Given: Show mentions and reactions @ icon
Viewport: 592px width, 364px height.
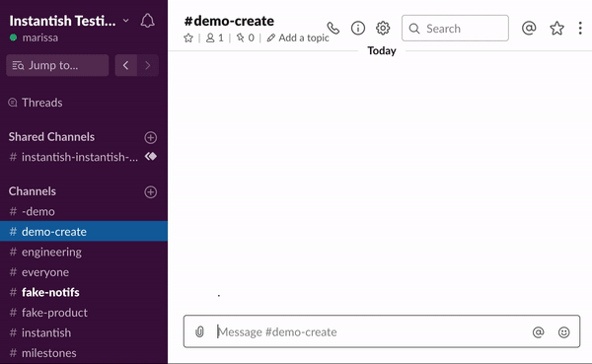Looking at the screenshot, I should click(529, 28).
